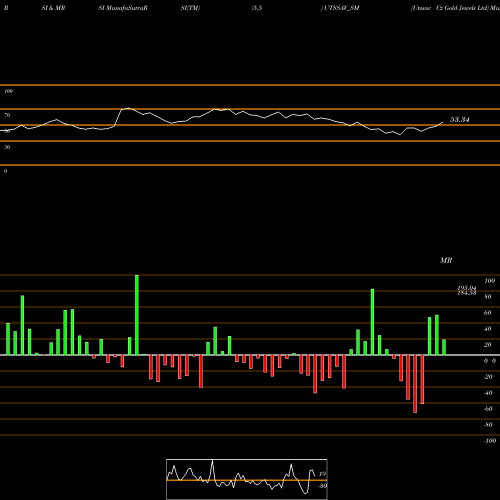The height and width of the screenshot is (500, 500).
Task: Click the RSI current value 53.34
Action: click(x=460, y=120)
